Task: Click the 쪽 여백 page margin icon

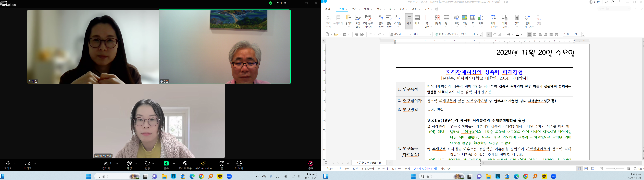Action: point(427,18)
